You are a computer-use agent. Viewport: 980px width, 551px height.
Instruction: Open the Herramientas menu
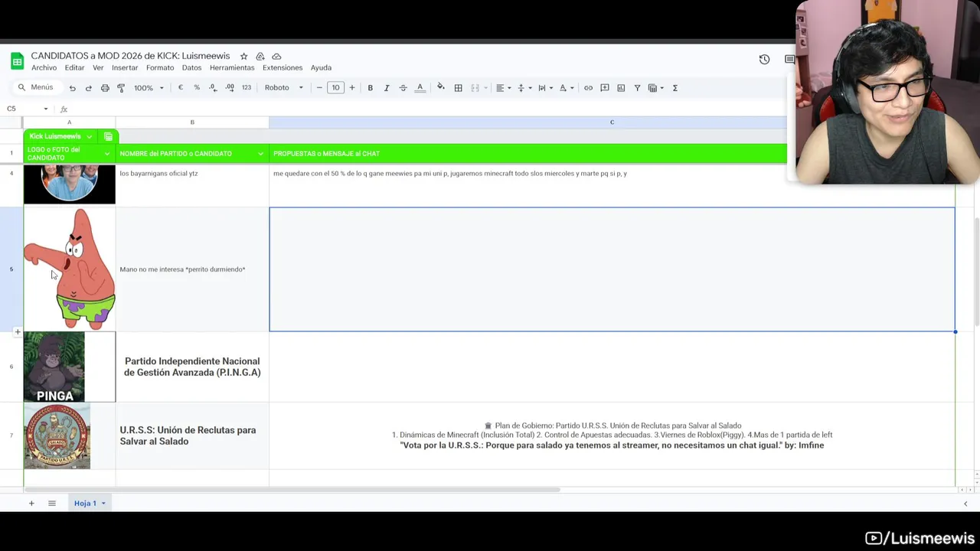(232, 67)
